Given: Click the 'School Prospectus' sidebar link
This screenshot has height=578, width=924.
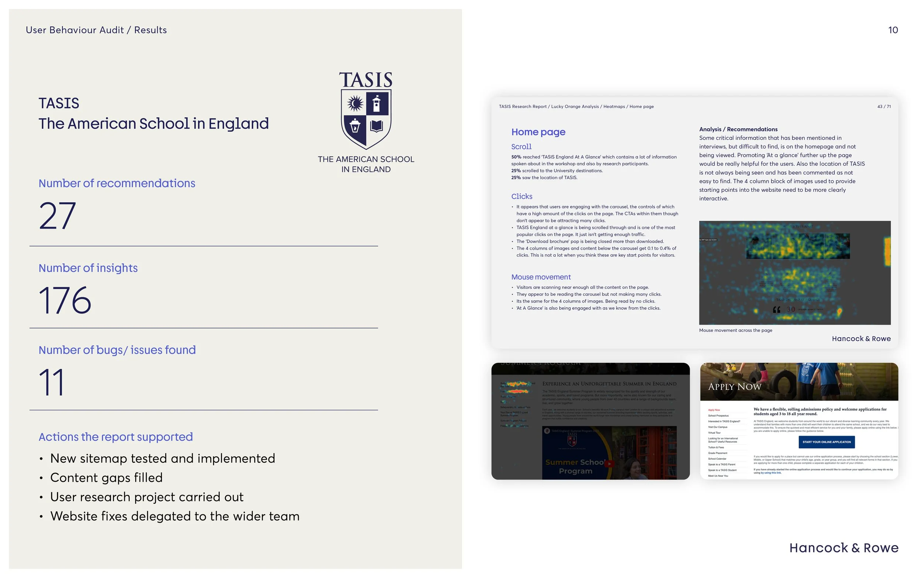Looking at the screenshot, I should (718, 416).
